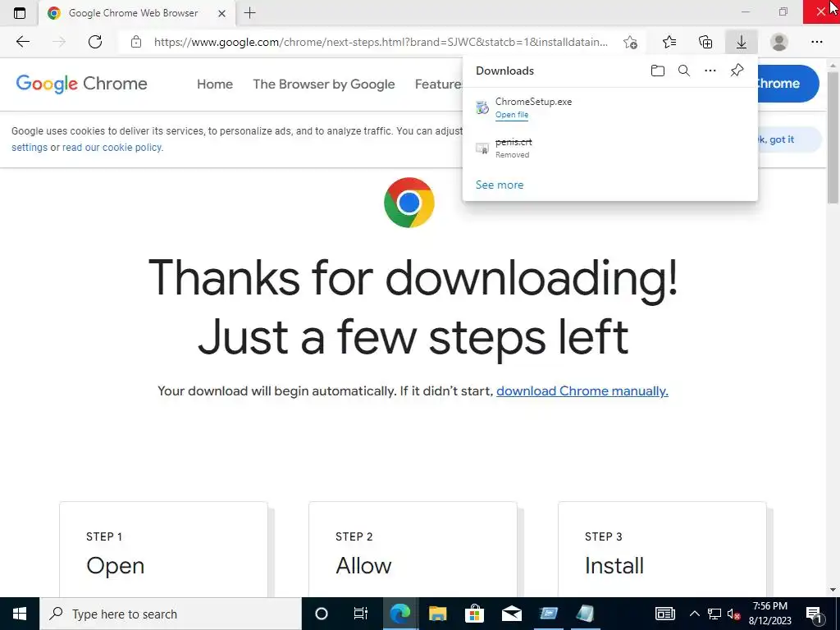
Task: Open the taskbar clock and date
Action: click(x=769, y=614)
